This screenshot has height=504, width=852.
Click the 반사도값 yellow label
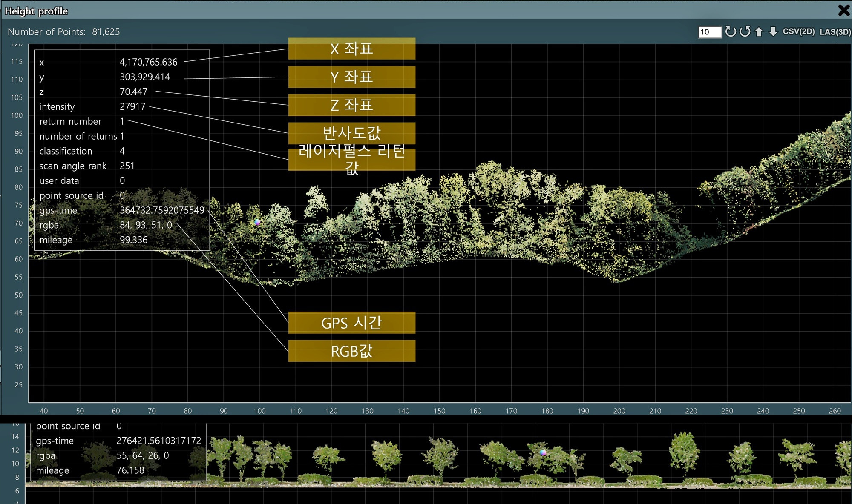[x=351, y=133]
